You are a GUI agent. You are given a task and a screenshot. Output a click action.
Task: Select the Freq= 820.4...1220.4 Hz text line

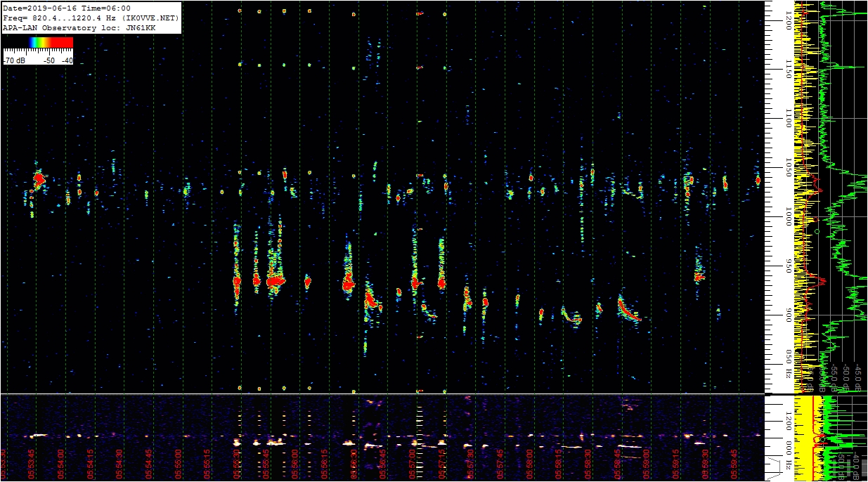91,18
